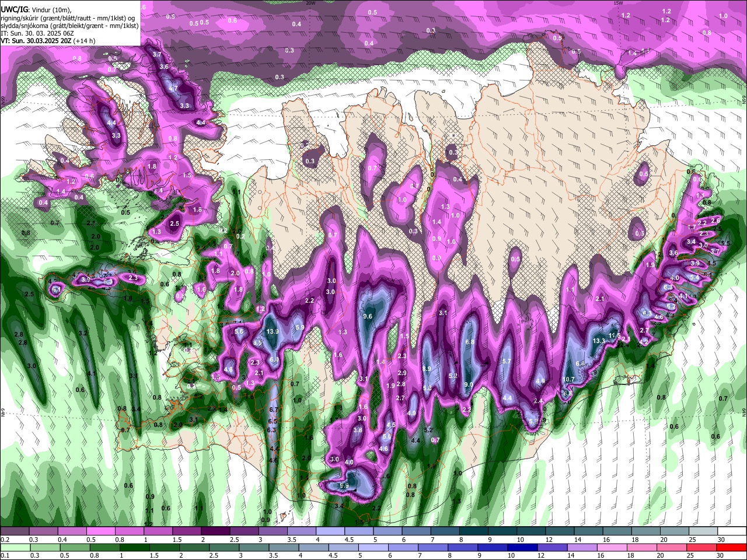747x560 pixels.
Task: Pick the deep blue rain swatch between 10 and 12
Action: click(522, 547)
